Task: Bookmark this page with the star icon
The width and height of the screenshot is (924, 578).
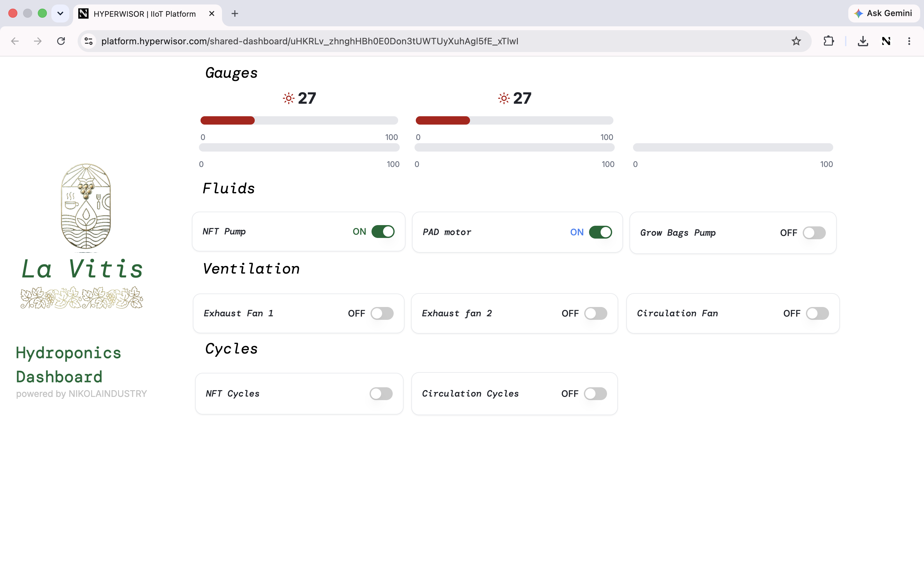Action: [x=796, y=41]
